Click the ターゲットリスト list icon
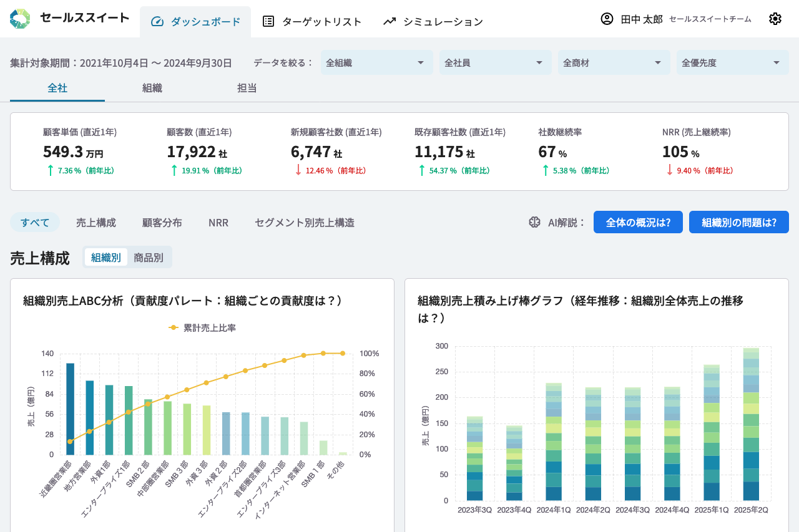The width and height of the screenshot is (799, 532). click(268, 22)
